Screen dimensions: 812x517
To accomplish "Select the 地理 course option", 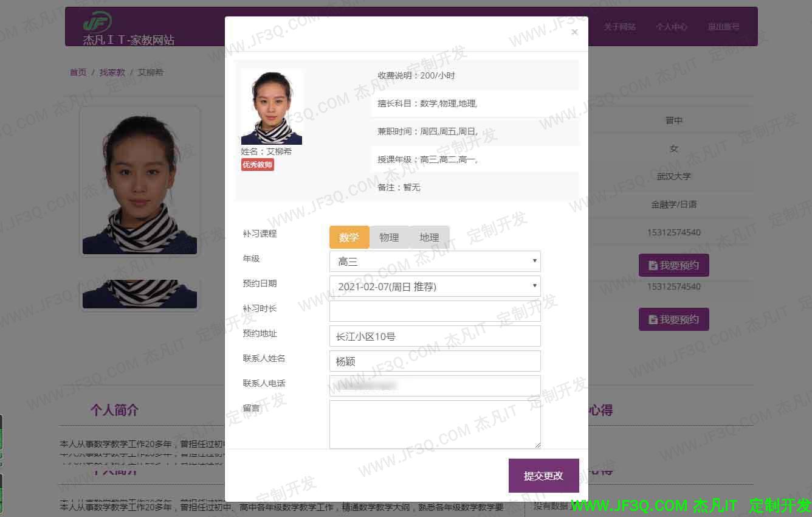I will 429,237.
